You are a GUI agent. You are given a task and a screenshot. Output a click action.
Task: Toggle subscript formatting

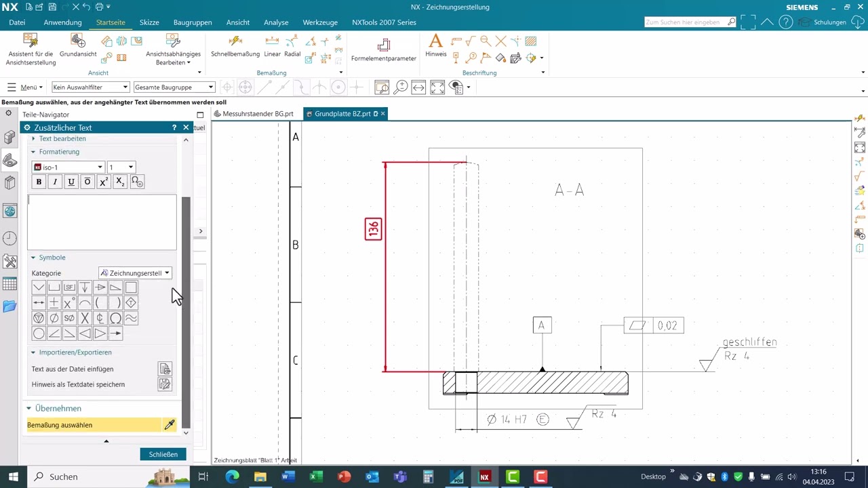point(119,182)
